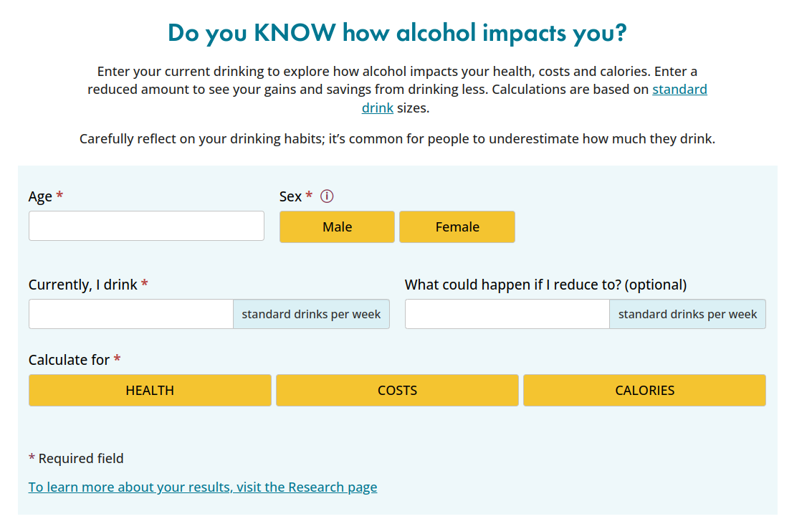Focus the Age input field

coord(146,226)
